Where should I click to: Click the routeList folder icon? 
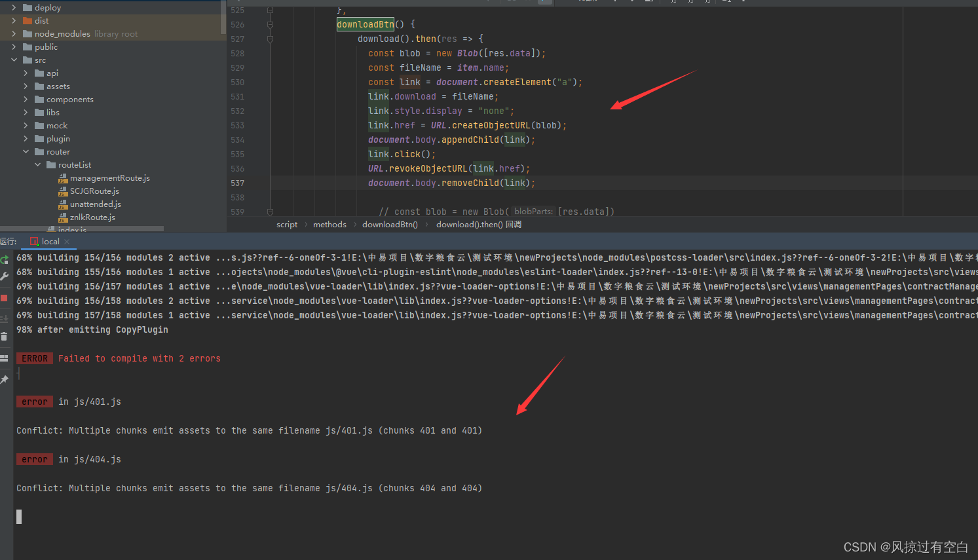tap(51, 165)
